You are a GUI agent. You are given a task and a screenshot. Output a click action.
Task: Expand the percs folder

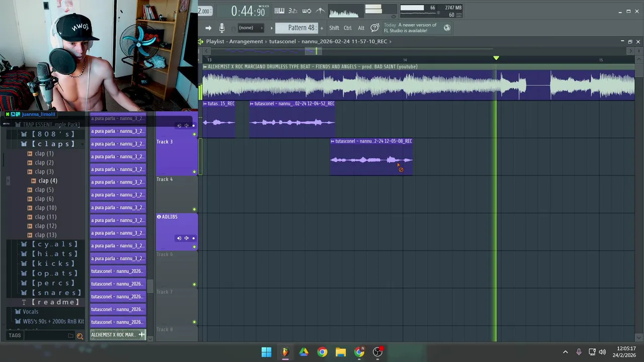[x=48, y=283]
